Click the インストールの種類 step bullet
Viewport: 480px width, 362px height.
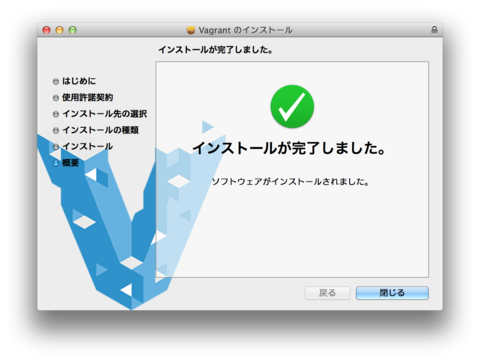[56, 130]
